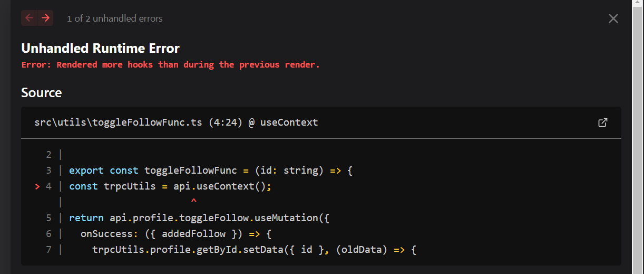Go to the previous error with left arrow
644x274 pixels.
coord(29,18)
